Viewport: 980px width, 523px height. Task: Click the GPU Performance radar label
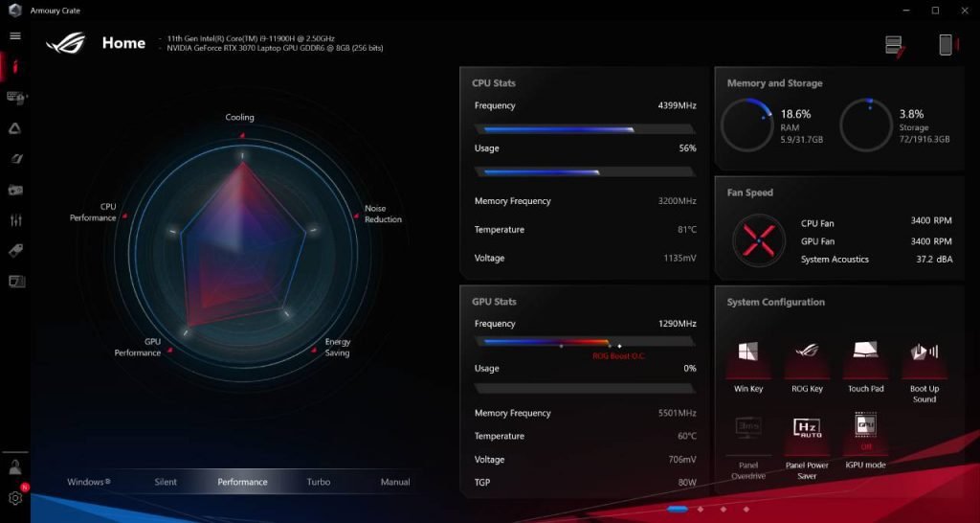pyautogui.click(x=138, y=347)
